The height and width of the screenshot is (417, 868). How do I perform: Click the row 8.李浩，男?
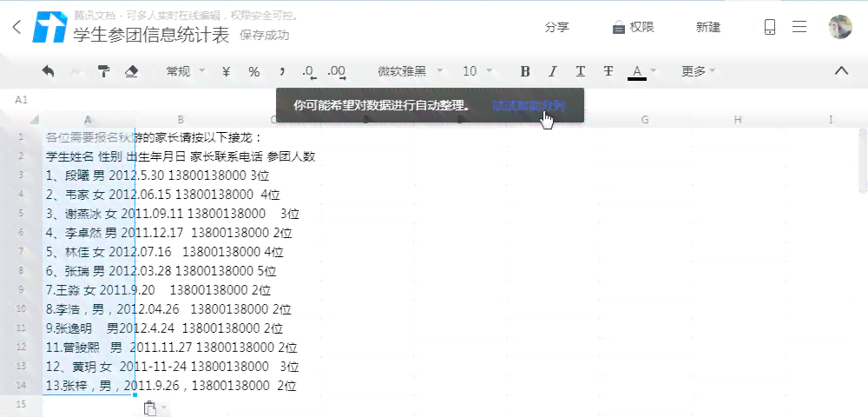(x=168, y=309)
